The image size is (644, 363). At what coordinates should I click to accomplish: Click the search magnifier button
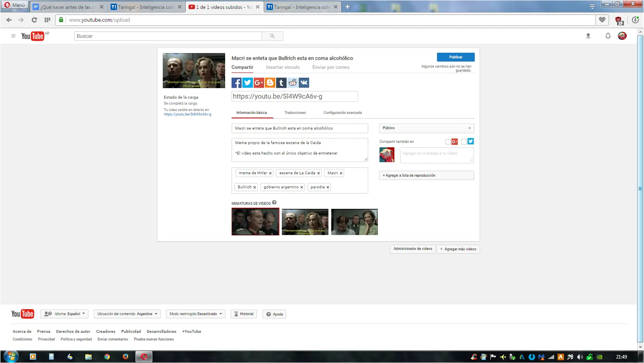pyautogui.click(x=272, y=36)
